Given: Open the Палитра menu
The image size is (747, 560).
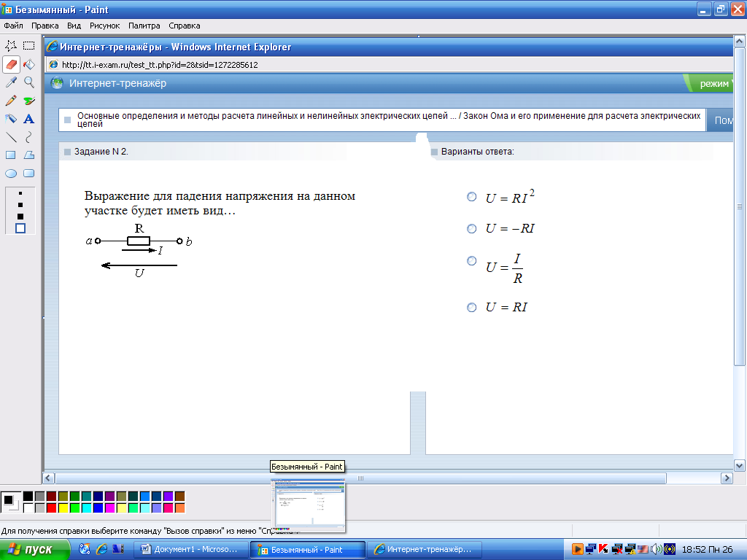Looking at the screenshot, I should (144, 26).
